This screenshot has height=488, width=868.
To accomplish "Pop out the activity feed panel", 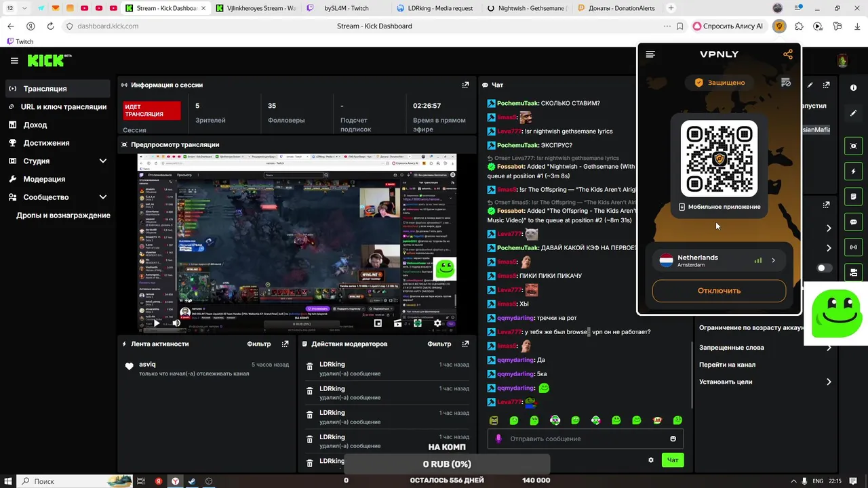I will [285, 344].
